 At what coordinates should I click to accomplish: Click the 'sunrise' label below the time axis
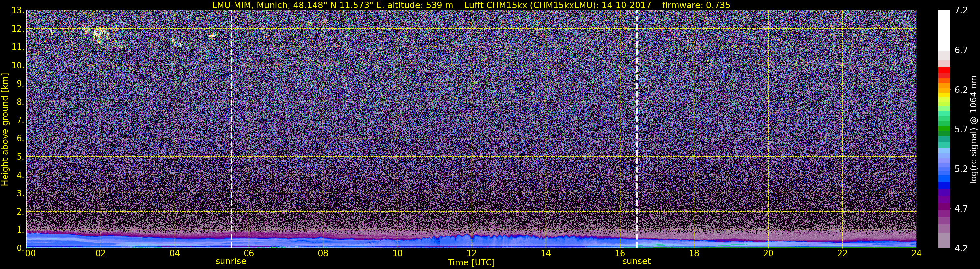(231, 262)
